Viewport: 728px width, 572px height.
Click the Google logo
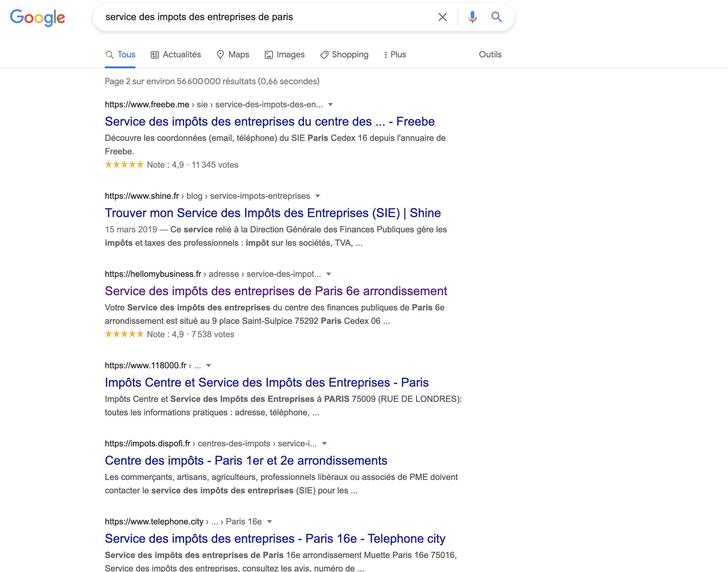[x=37, y=17]
